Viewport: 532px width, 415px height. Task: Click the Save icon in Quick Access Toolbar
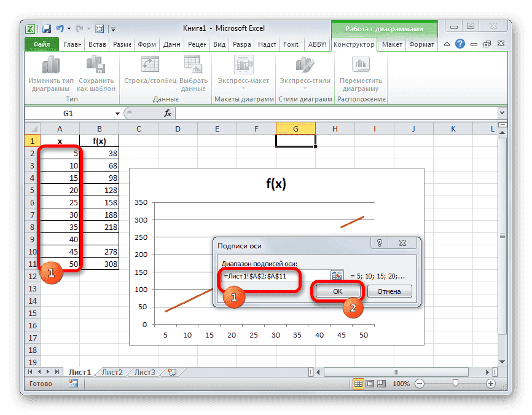coord(46,28)
